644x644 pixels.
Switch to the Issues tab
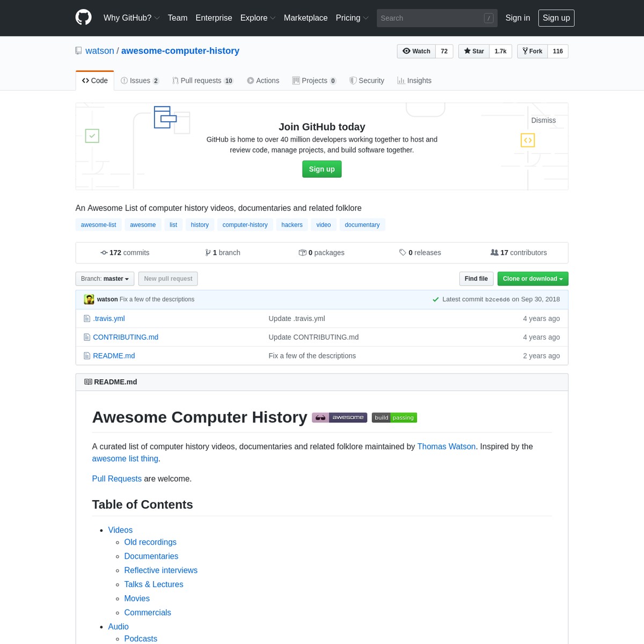point(140,80)
